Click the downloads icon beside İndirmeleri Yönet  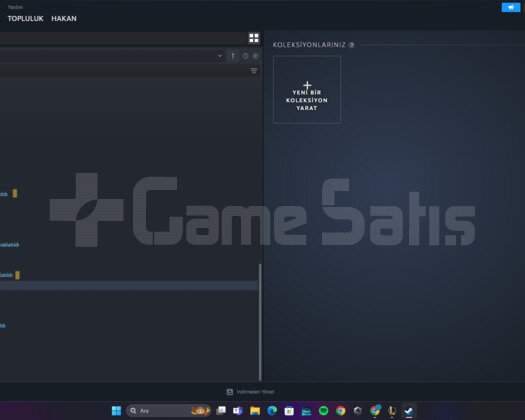(230, 392)
